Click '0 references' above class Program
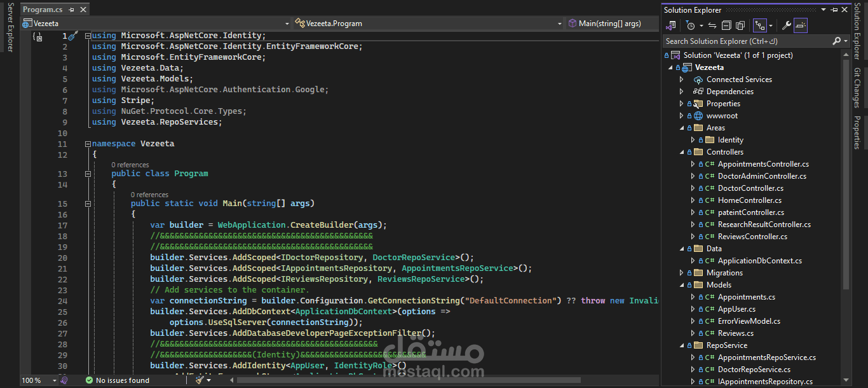Viewport: 868px width, 388px height. coord(130,165)
